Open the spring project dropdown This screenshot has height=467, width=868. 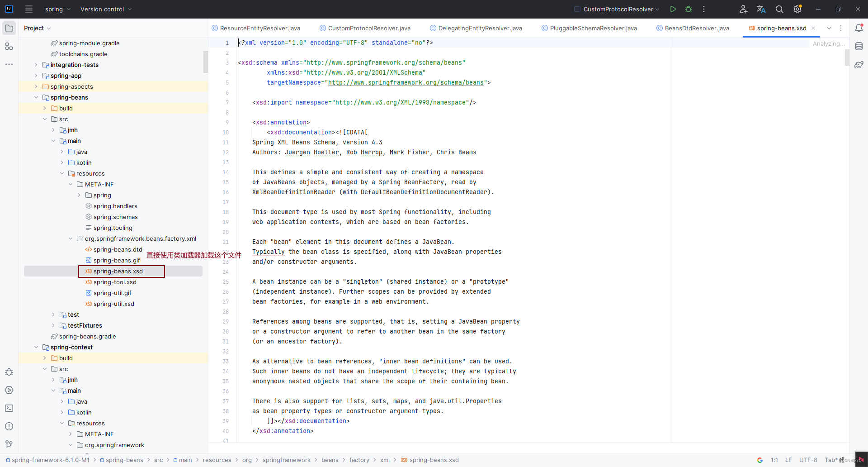pos(57,9)
